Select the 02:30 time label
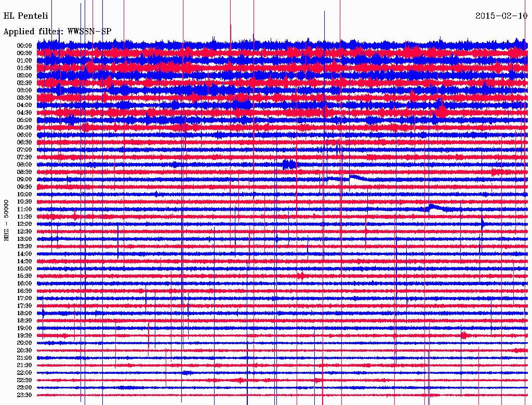532x405 pixels. coord(24,83)
